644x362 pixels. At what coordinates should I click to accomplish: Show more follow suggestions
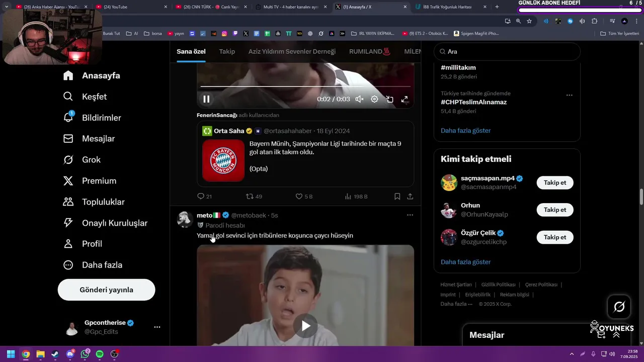(465, 262)
